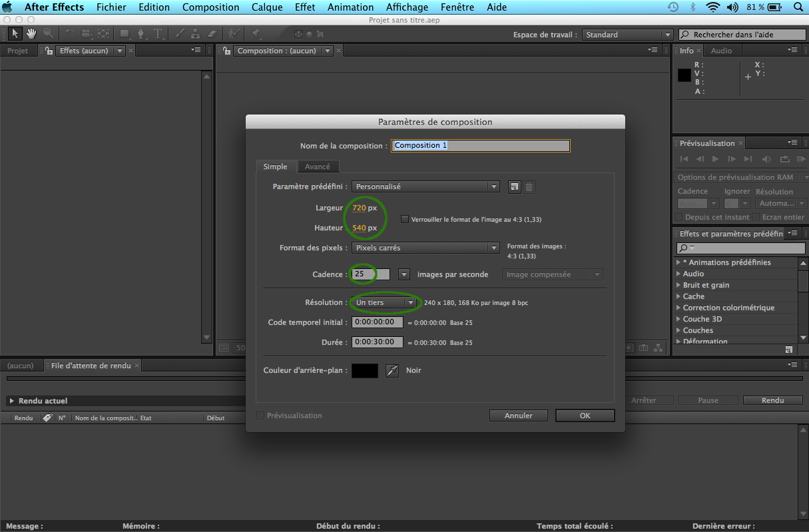809x532 pixels.
Task: Click the search help magnifier icon
Action: click(686, 35)
